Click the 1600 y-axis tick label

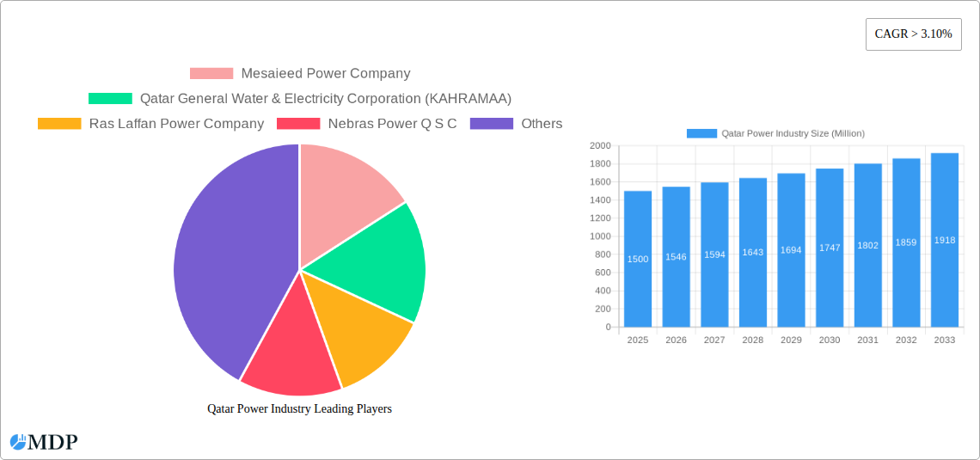coord(599,182)
